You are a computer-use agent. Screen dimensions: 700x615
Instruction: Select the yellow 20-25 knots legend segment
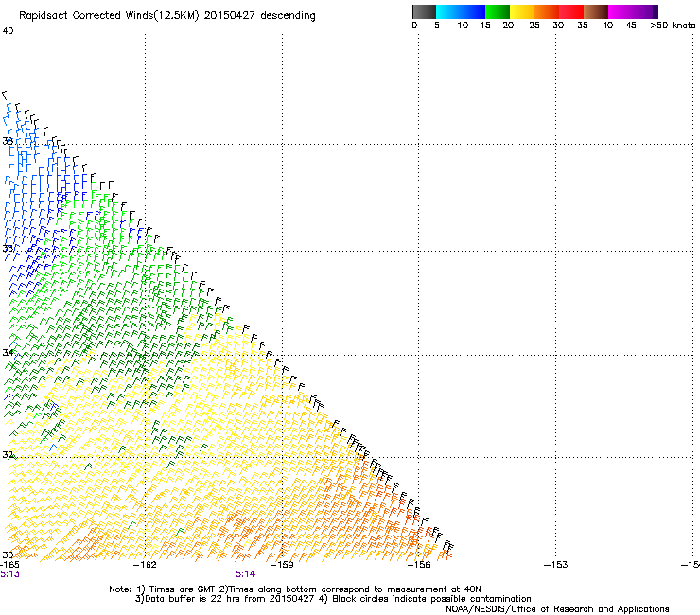[x=522, y=11]
